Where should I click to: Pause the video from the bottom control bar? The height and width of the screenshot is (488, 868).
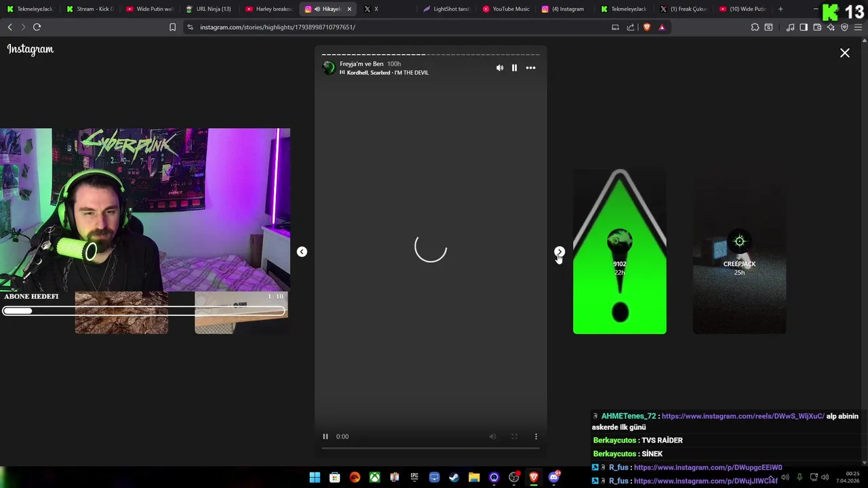(325, 436)
